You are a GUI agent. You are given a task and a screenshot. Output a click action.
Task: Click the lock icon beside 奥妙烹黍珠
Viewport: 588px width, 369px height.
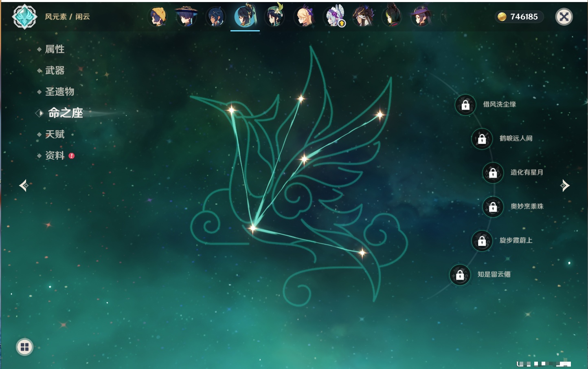(493, 207)
